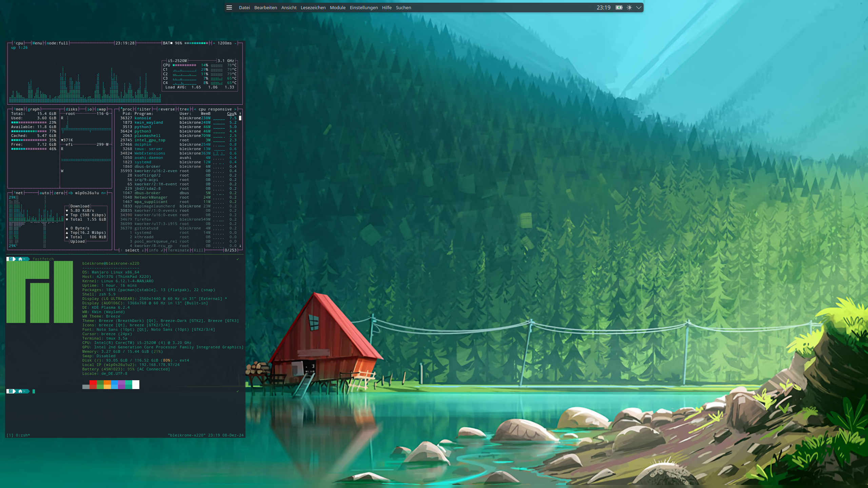868x488 pixels.
Task: Click the scroll-down arrow in process list
Action: [240, 246]
